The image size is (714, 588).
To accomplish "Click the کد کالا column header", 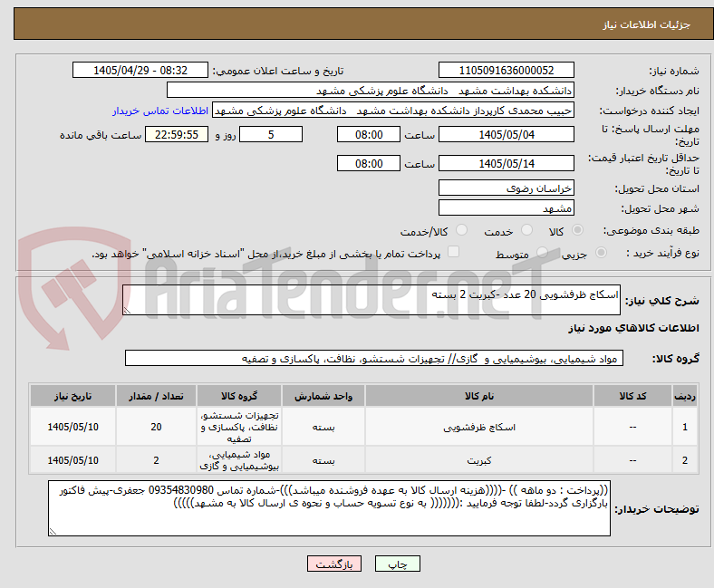I will [x=632, y=396].
